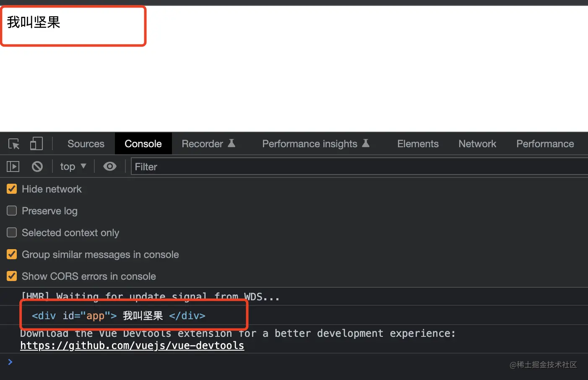Open the Performance insights tab
This screenshot has height=380, width=588.
point(316,144)
